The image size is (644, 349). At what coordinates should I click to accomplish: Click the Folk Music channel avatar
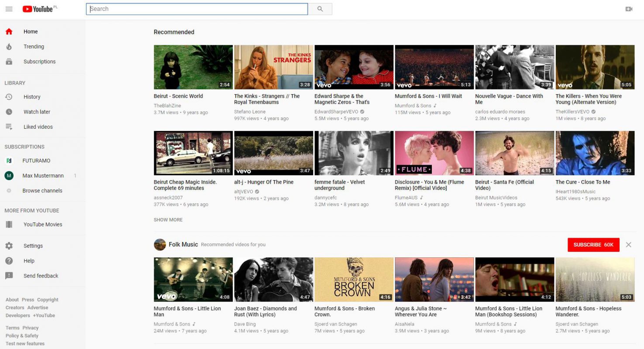[160, 245]
